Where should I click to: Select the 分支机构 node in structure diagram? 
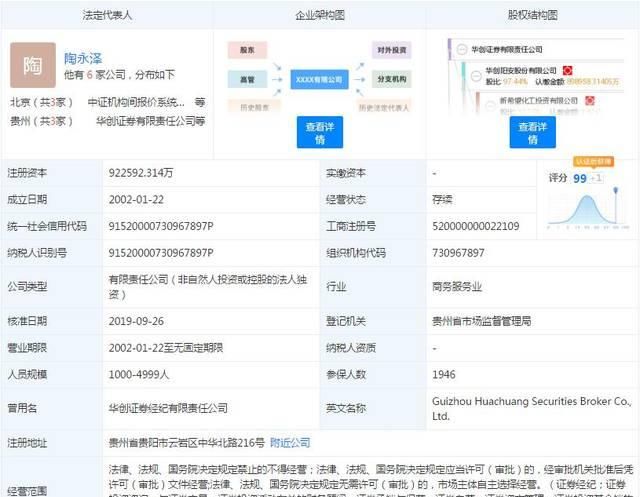pos(392,76)
